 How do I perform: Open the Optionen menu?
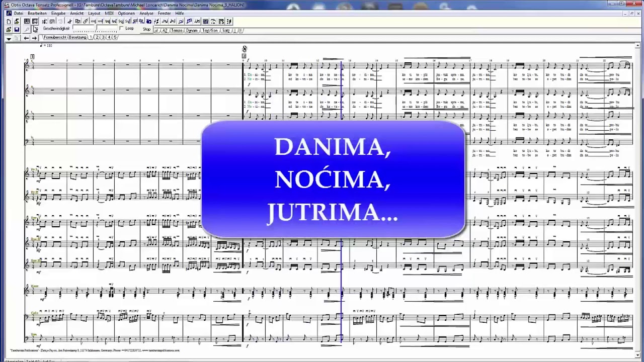point(126,13)
